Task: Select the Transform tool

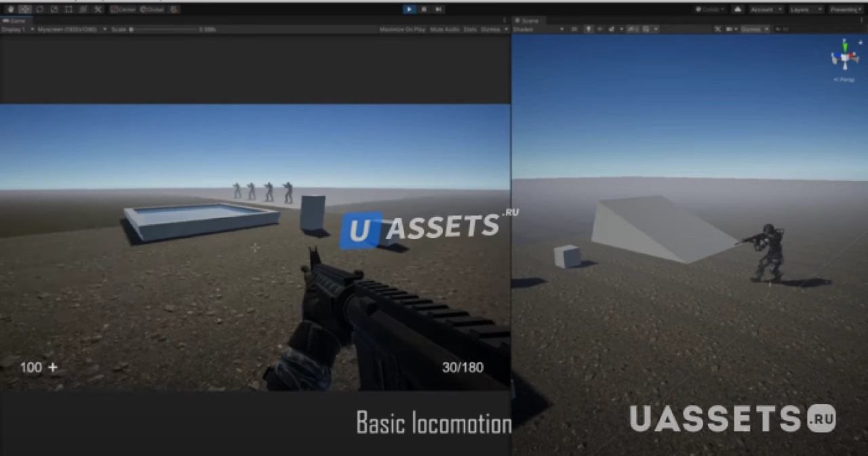Action: point(83,9)
